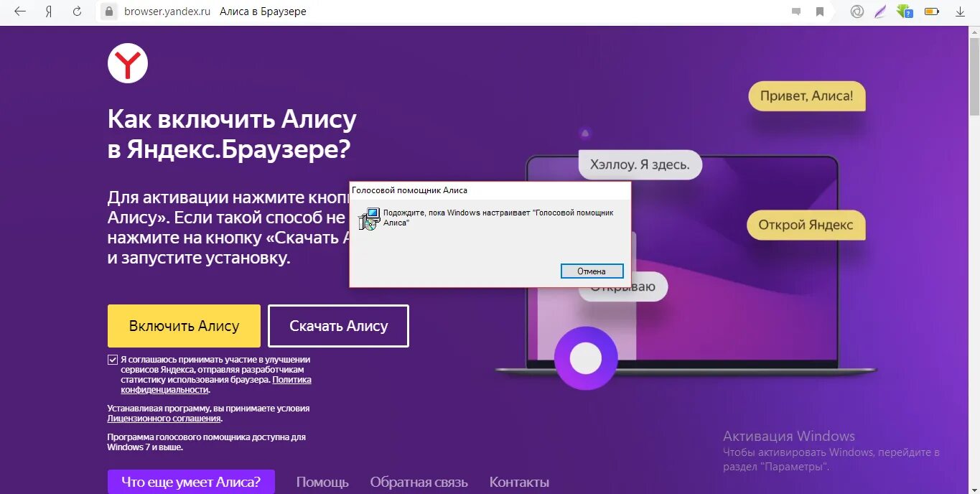Image resolution: width=980 pixels, height=494 pixels.
Task: Click the Алиса в Браузере page title
Action: click(x=263, y=11)
